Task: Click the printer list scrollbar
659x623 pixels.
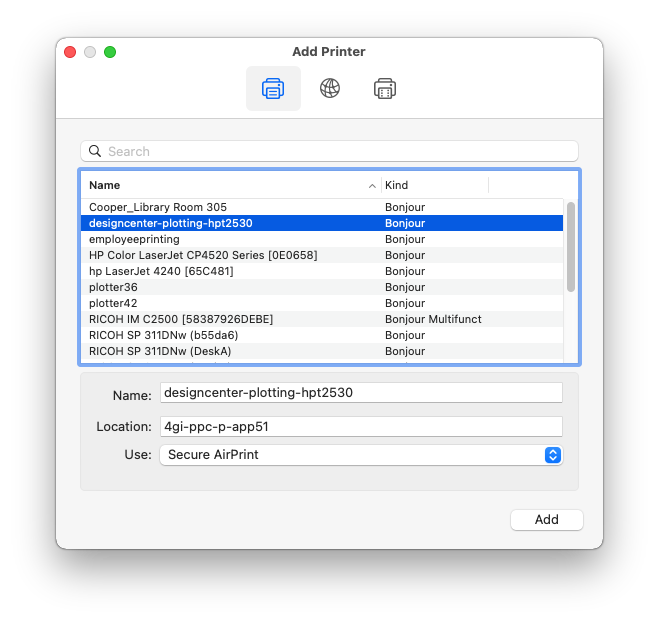Action: [x=570, y=247]
